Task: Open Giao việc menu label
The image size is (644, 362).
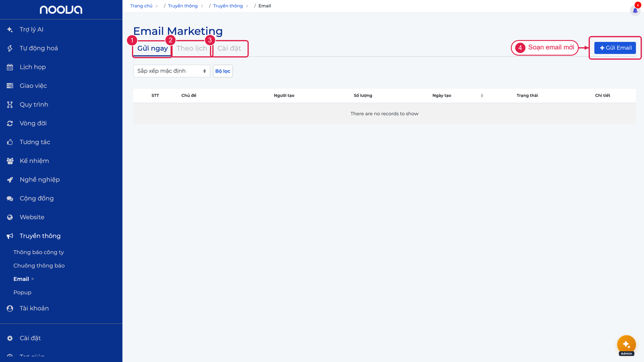Action: tap(33, 86)
